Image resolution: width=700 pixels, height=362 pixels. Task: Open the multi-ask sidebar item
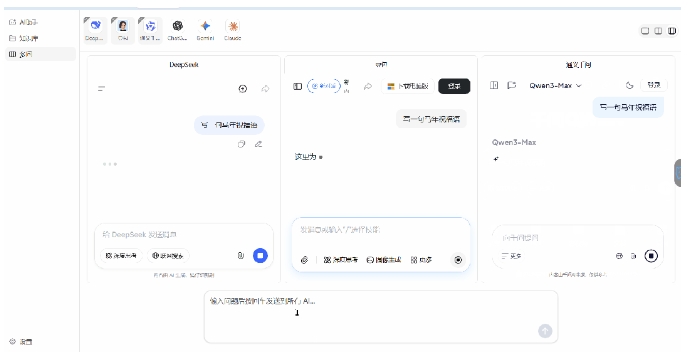[x=40, y=54]
